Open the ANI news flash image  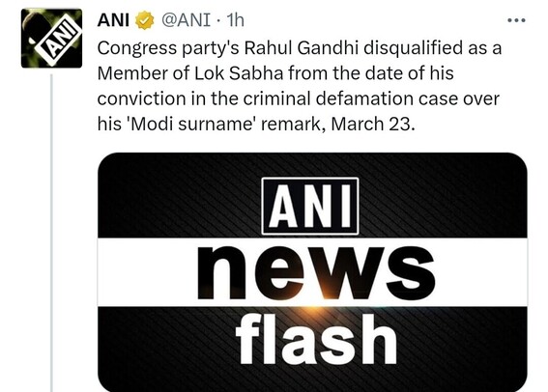point(312,272)
